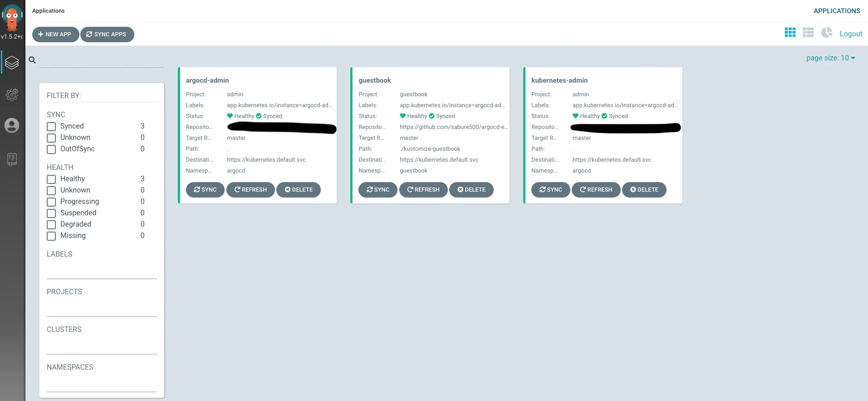Viewport: 868px width, 401px height.
Task: Switch to pie chart summary view
Action: point(827,33)
